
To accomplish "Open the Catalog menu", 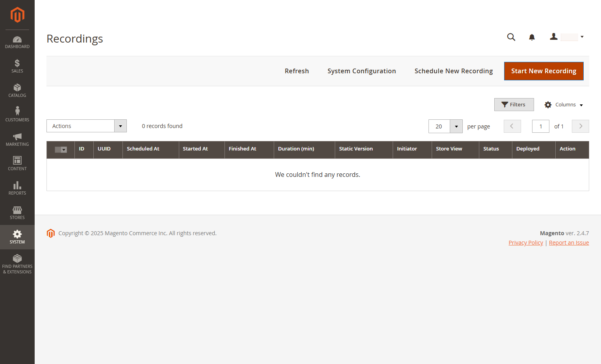I will [17, 91].
